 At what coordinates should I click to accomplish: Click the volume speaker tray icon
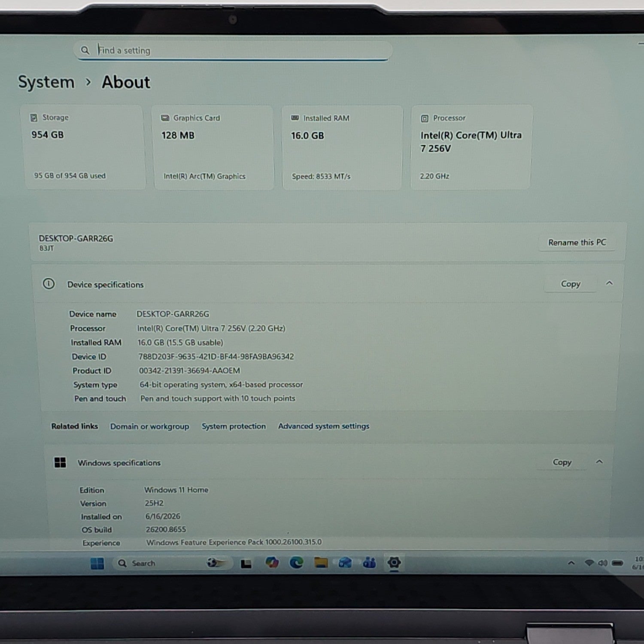click(x=603, y=563)
